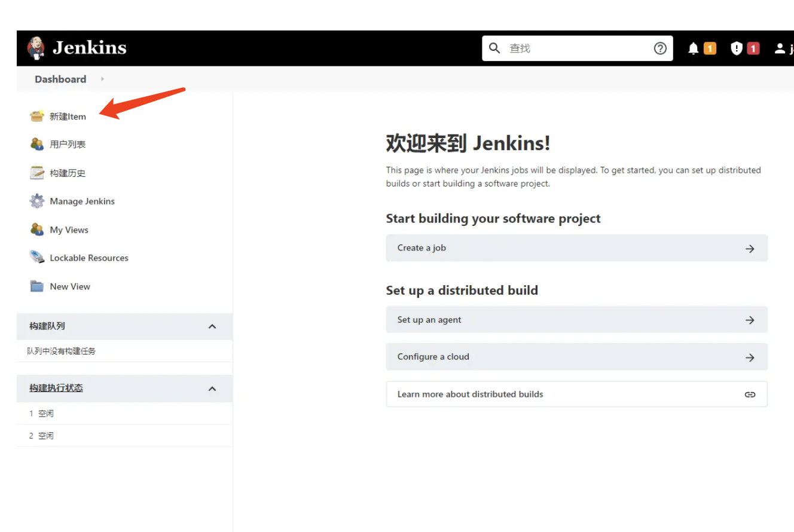Click the My Views people icon
Image resolution: width=794 pixels, height=532 pixels.
click(x=37, y=230)
